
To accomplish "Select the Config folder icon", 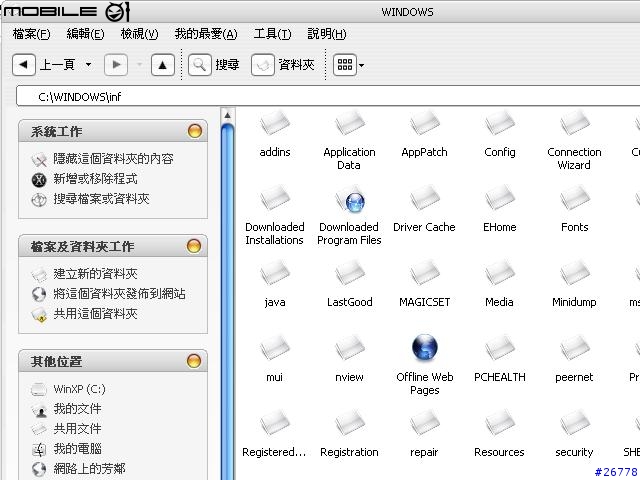I will [x=500, y=123].
